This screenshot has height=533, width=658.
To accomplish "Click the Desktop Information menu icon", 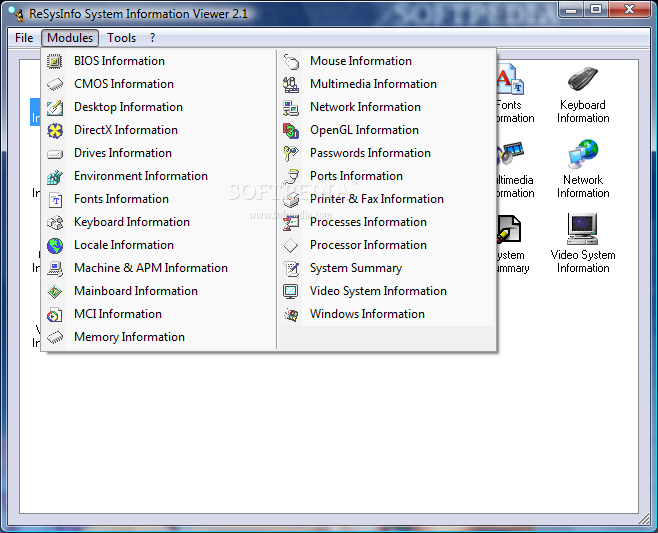I will pyautogui.click(x=55, y=107).
